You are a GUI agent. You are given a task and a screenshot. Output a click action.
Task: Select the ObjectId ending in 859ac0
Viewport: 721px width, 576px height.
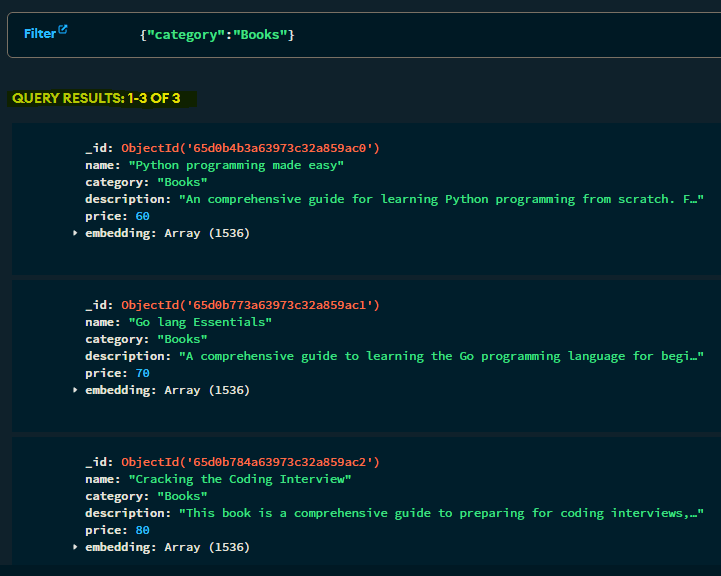pos(250,148)
